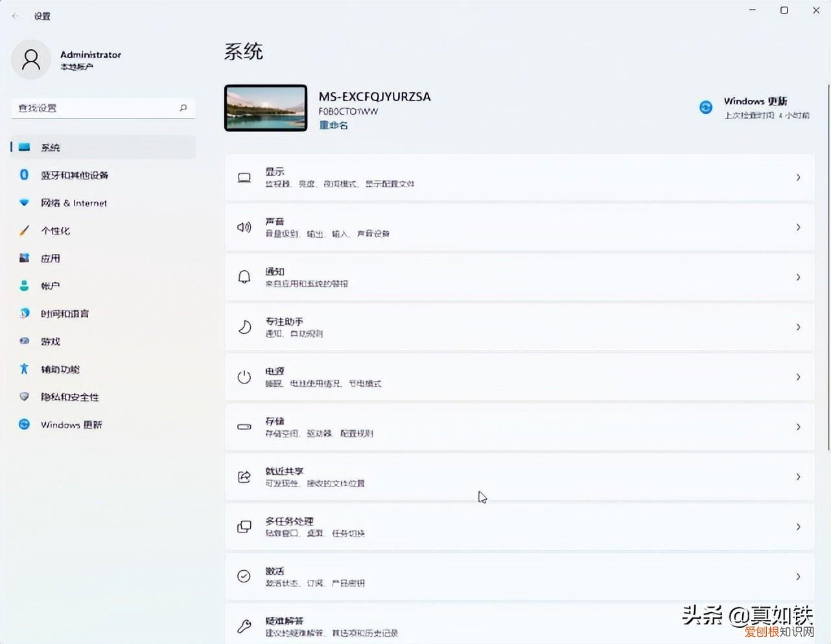
Task: Click the focus assist moon icon
Action: [x=244, y=327]
